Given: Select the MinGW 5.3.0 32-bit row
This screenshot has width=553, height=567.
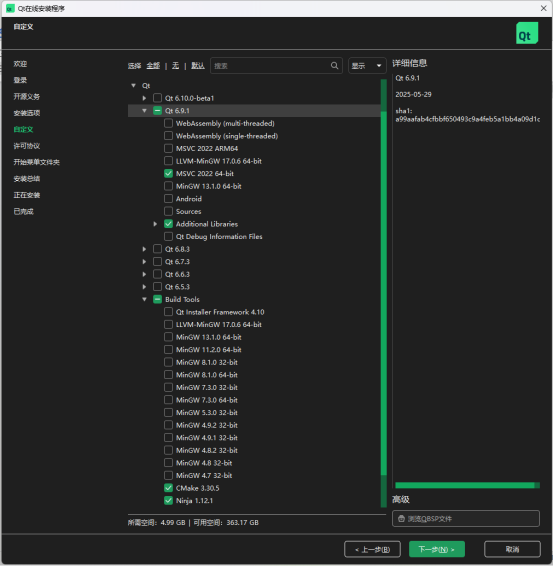Looking at the screenshot, I should [x=254, y=413].
